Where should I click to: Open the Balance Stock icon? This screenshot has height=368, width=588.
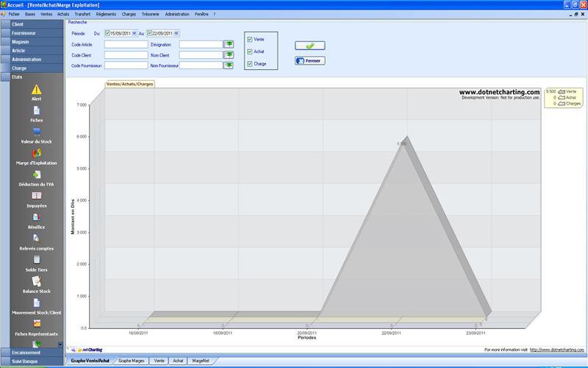tap(36, 281)
